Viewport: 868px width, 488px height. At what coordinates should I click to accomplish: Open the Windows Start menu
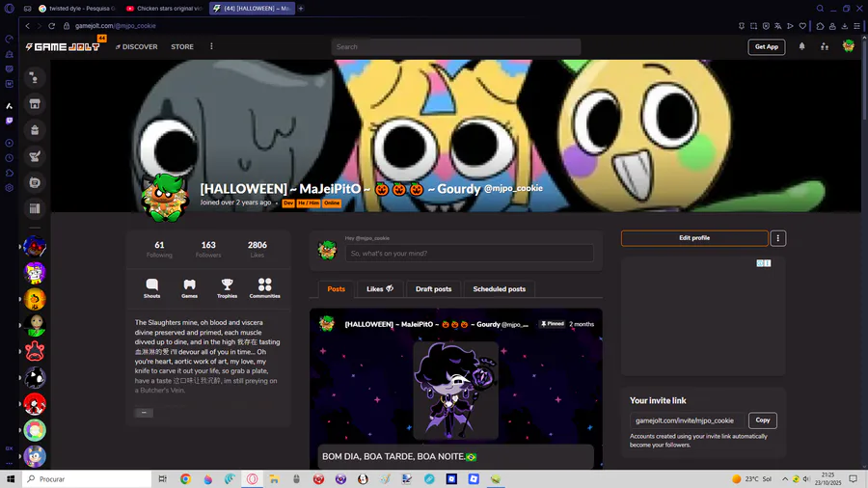coord(11,479)
